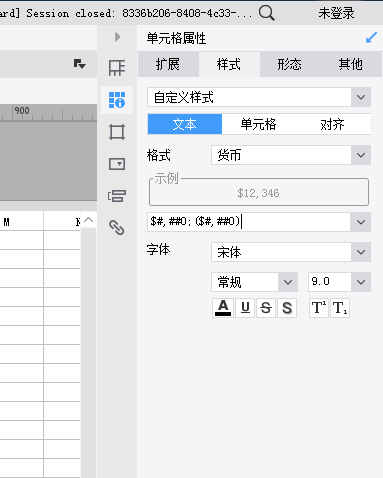Expand the format pattern dropdown arrow

[361, 222]
